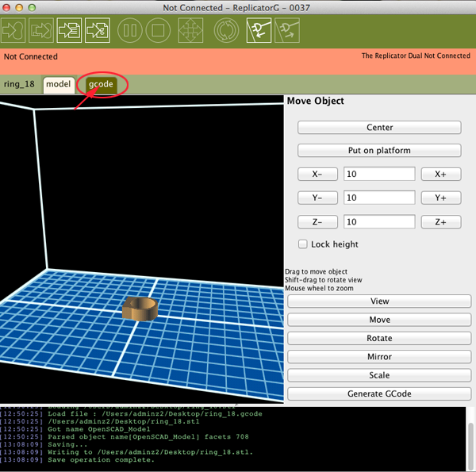Click the Reset machine circular arrows icon

point(226,30)
